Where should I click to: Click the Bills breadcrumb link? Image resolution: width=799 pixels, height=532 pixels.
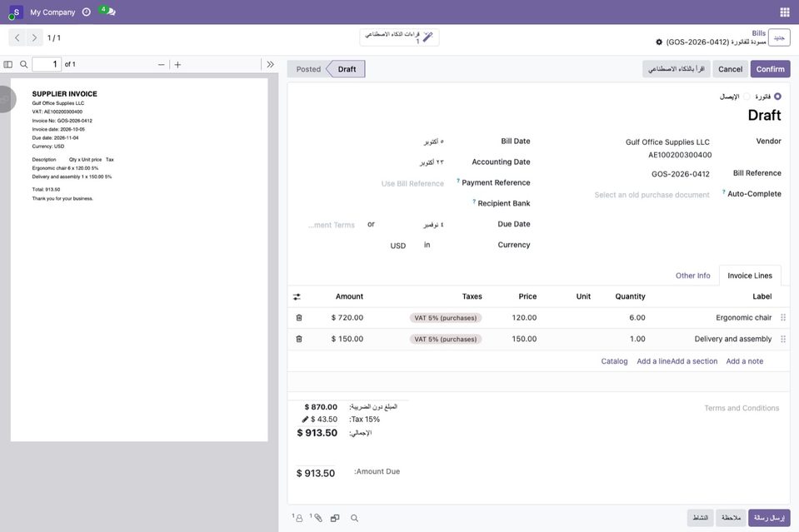pyautogui.click(x=758, y=33)
